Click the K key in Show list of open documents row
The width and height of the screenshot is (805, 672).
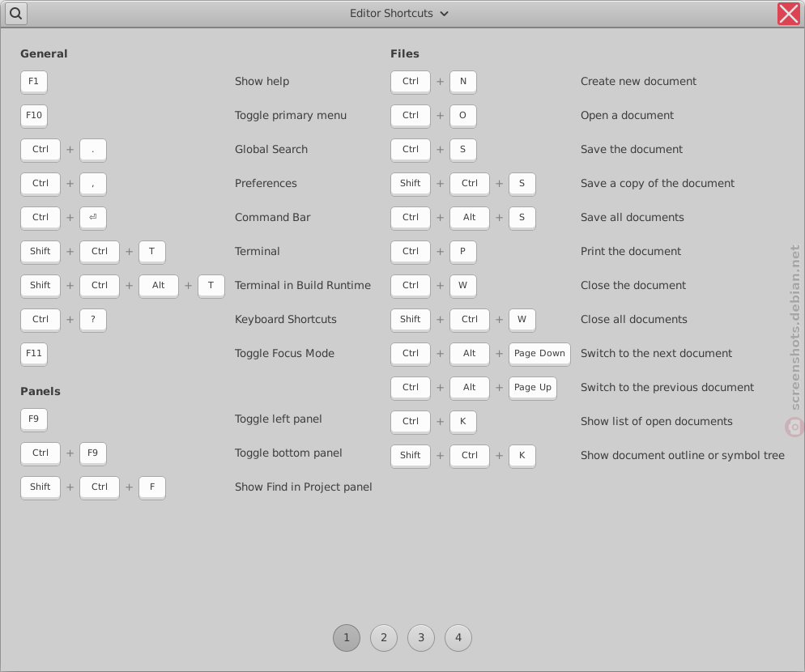pos(463,422)
